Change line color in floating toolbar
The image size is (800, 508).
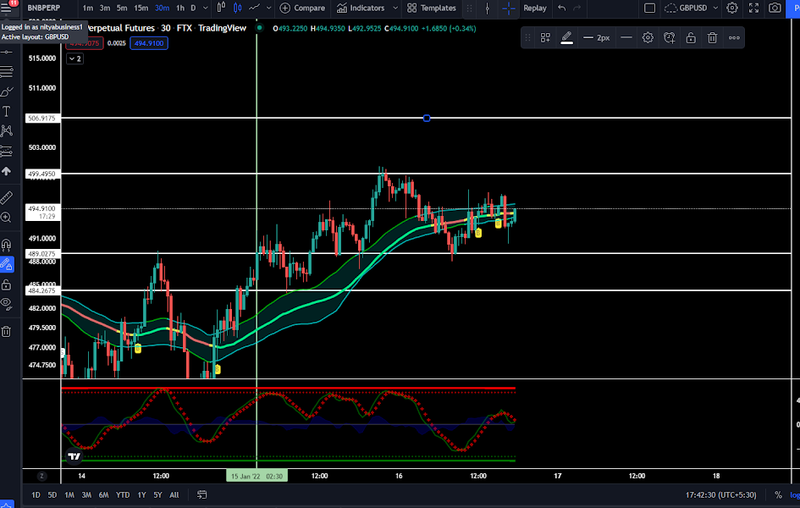pyautogui.click(x=567, y=38)
